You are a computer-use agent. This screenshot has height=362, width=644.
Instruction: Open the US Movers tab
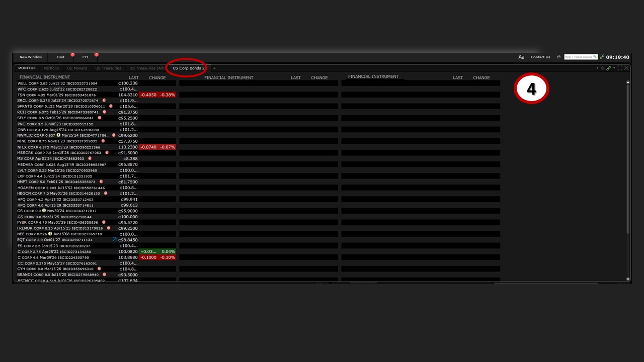coord(77,68)
